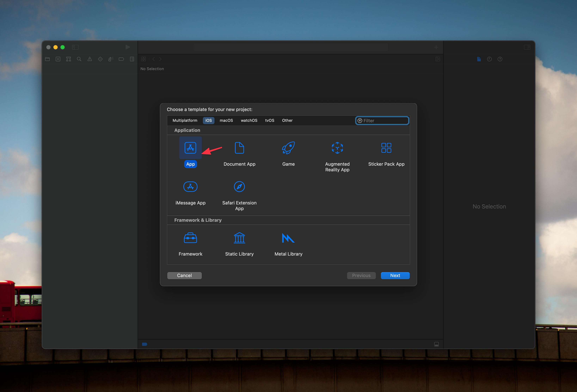Toggle the right inspector sidebar
The image size is (577, 392).
click(527, 47)
